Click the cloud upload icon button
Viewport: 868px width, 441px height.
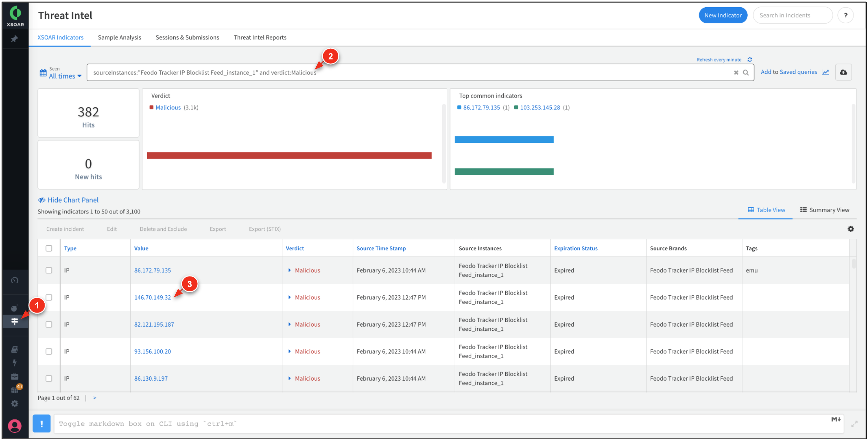point(843,72)
